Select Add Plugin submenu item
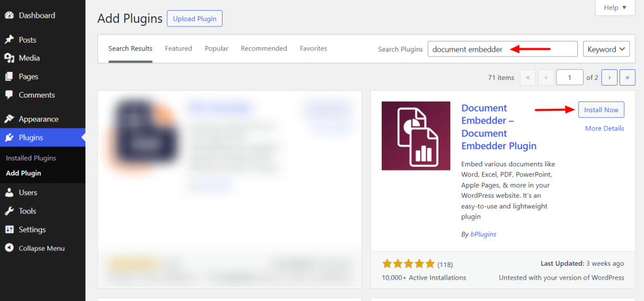Screen dimensions: 644x301 [x=23, y=173]
